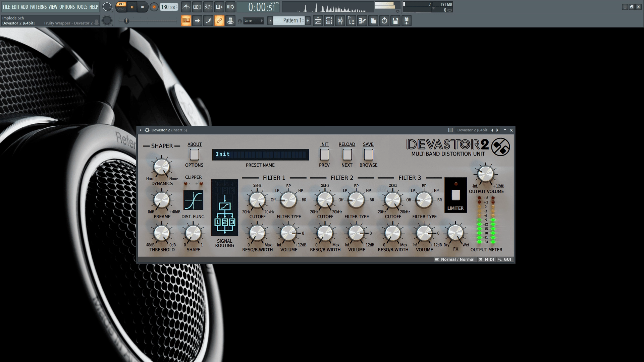The height and width of the screenshot is (362, 644).
Task: Toggle multilink to controllers icon
Action: point(219,21)
